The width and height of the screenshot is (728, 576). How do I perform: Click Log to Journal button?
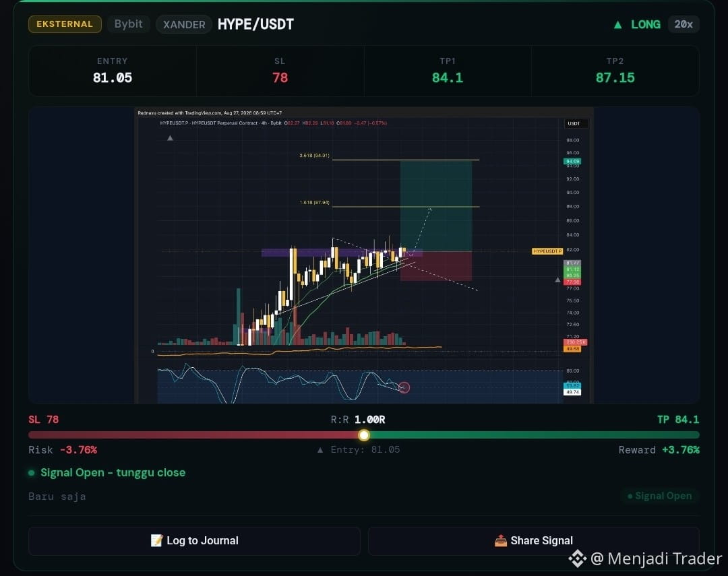[194, 541]
